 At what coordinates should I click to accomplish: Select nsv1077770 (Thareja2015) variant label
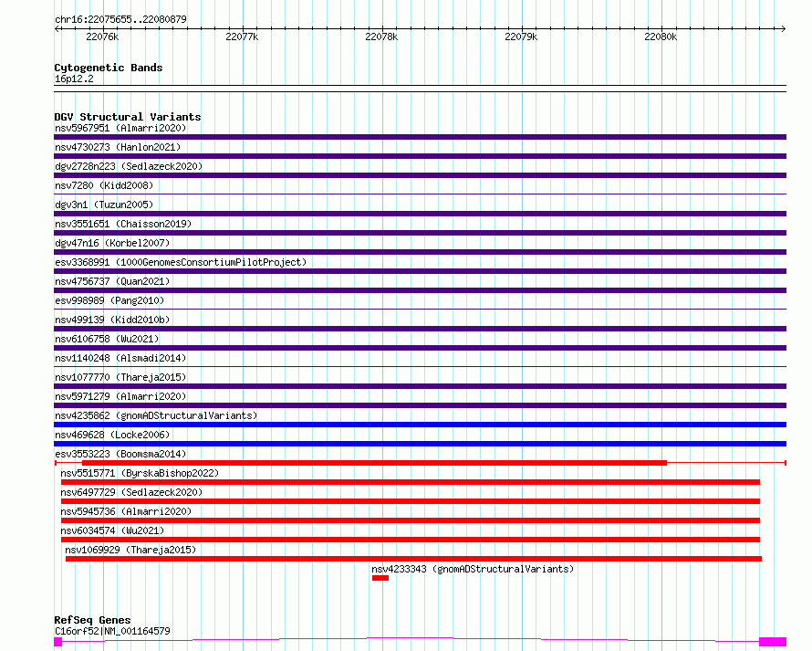[x=120, y=377]
